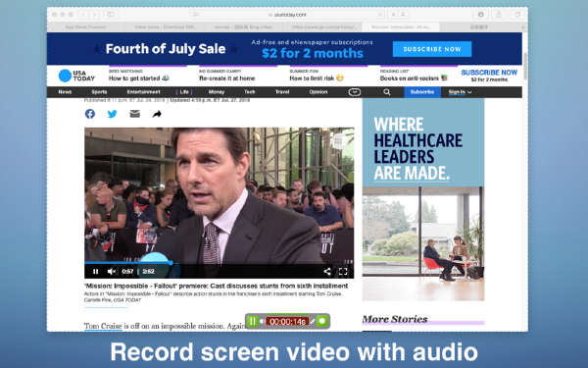Click SUBSCRIBE NOW $2 for 2 months link
This screenshot has width=588, height=368.
click(489, 76)
